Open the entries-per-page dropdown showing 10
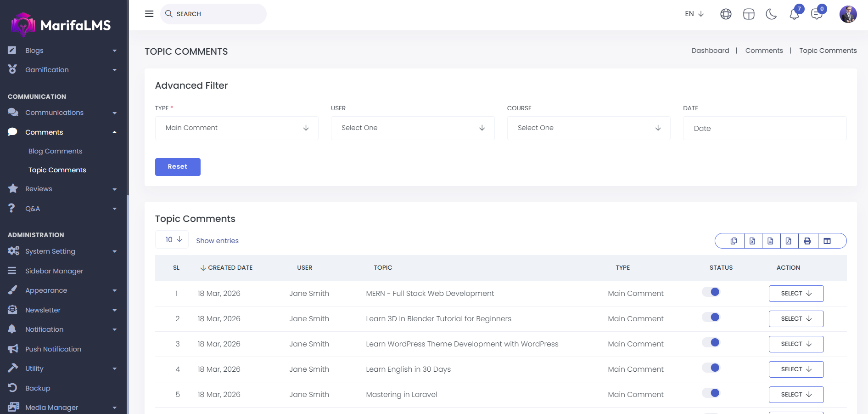This screenshot has width=868, height=414. click(172, 240)
